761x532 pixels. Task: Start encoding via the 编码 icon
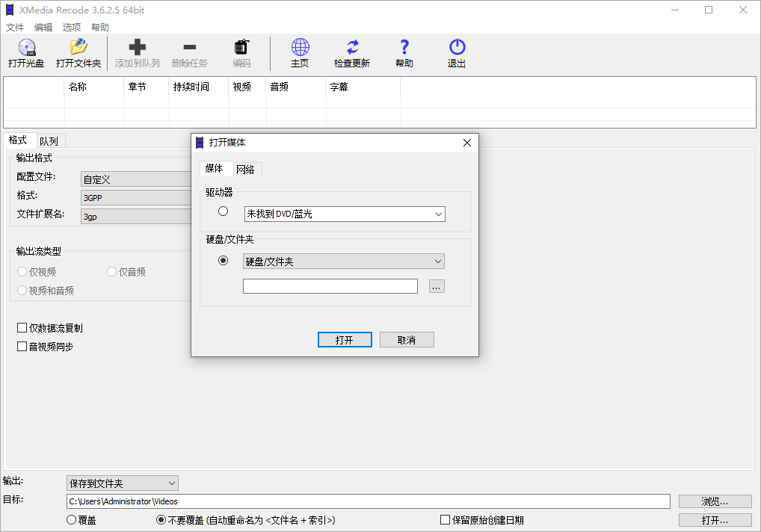(x=241, y=52)
